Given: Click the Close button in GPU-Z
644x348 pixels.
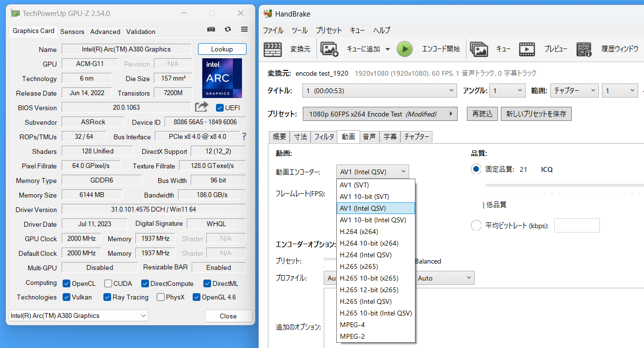Looking at the screenshot, I should coord(228,316).
